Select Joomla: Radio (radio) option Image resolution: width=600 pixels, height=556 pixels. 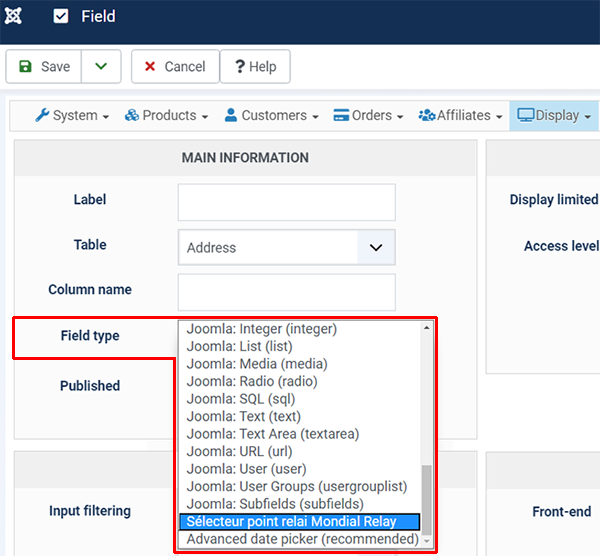click(300, 382)
